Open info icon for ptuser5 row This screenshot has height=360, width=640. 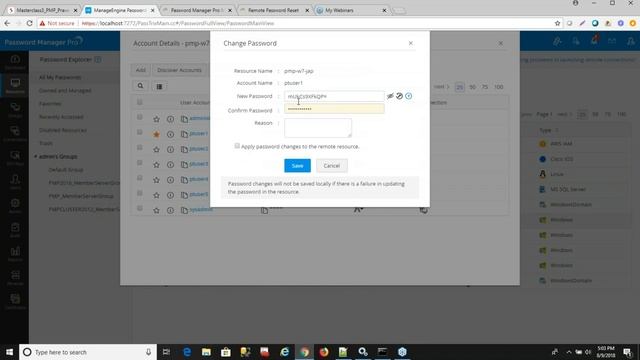tap(170, 195)
